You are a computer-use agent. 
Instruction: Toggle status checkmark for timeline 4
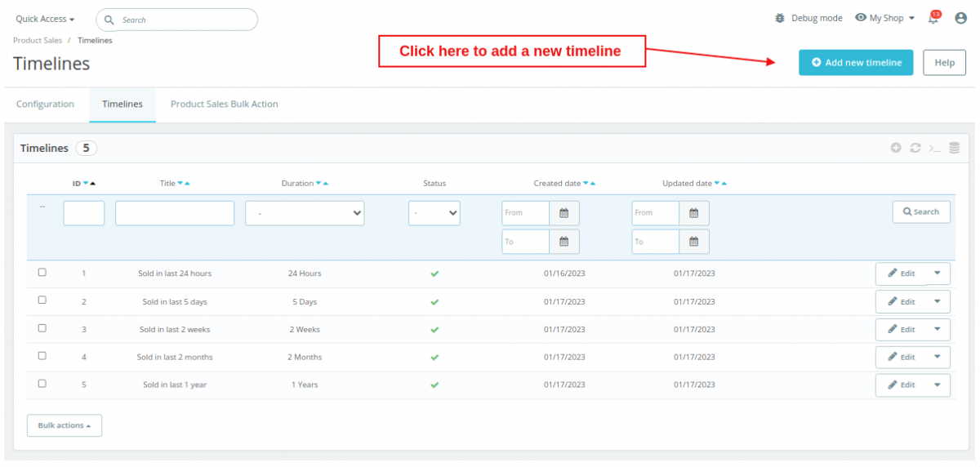click(x=434, y=358)
